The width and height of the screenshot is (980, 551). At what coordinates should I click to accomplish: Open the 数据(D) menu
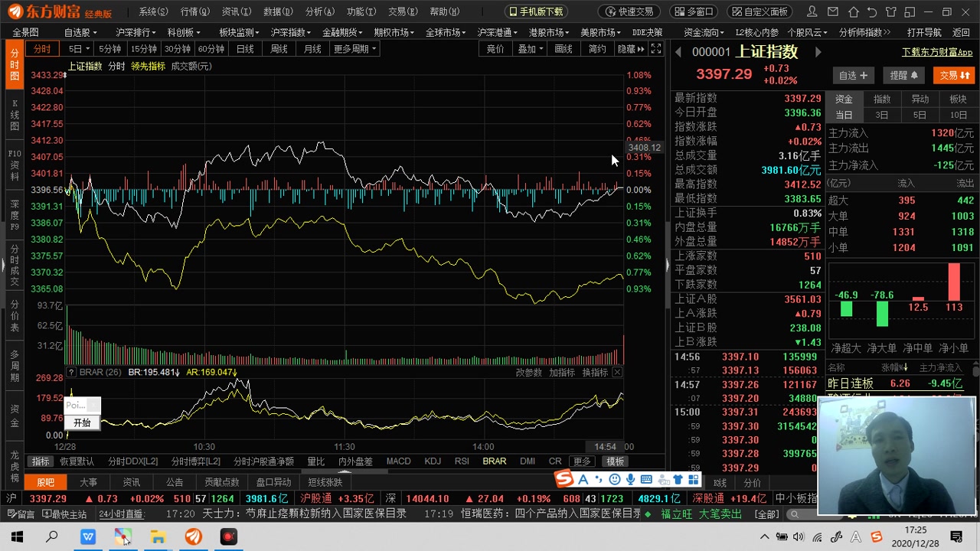278,11
